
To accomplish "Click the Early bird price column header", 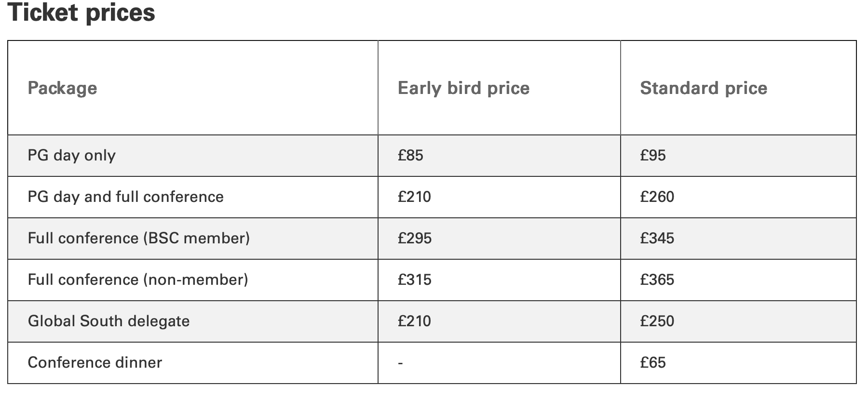I will [463, 88].
